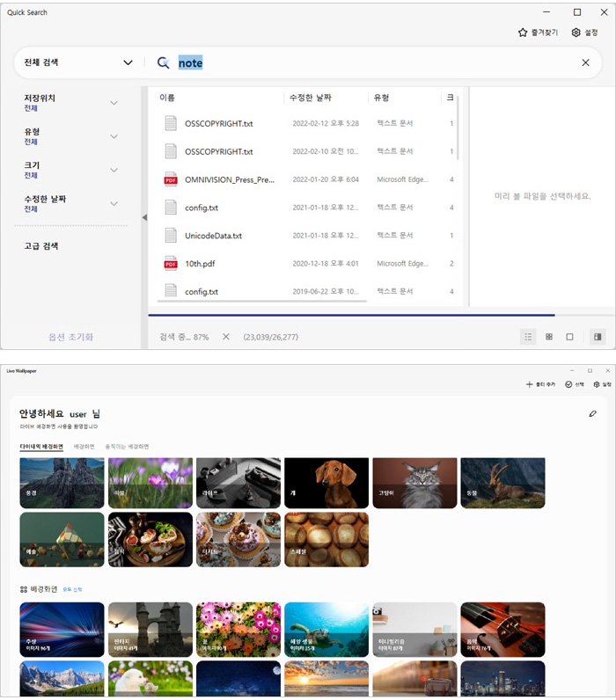This screenshot has height=700, width=616.
Task: Open the 고양이 cat wallpaper
Action: pos(415,483)
